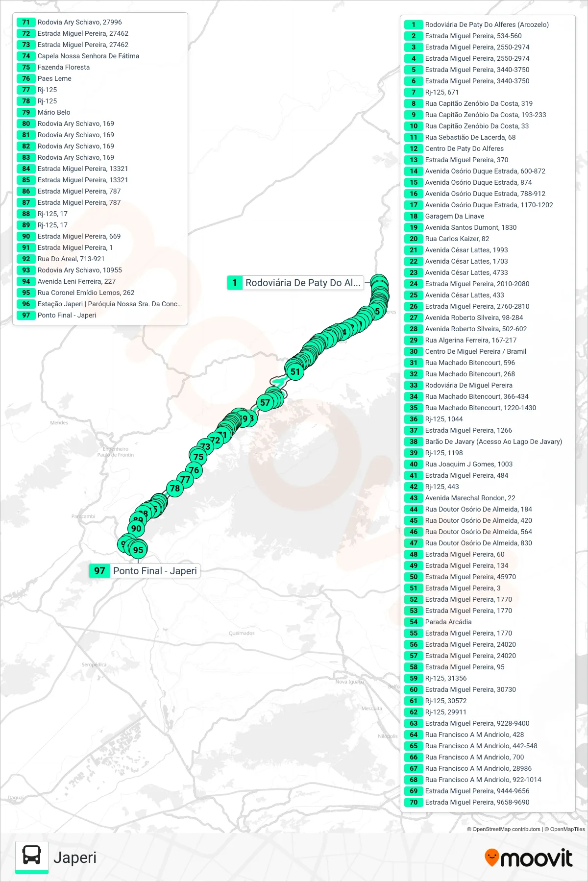Image resolution: width=588 pixels, height=882 pixels.
Task: Click the Ponto Final - Japeri map label
Action: coord(145,571)
